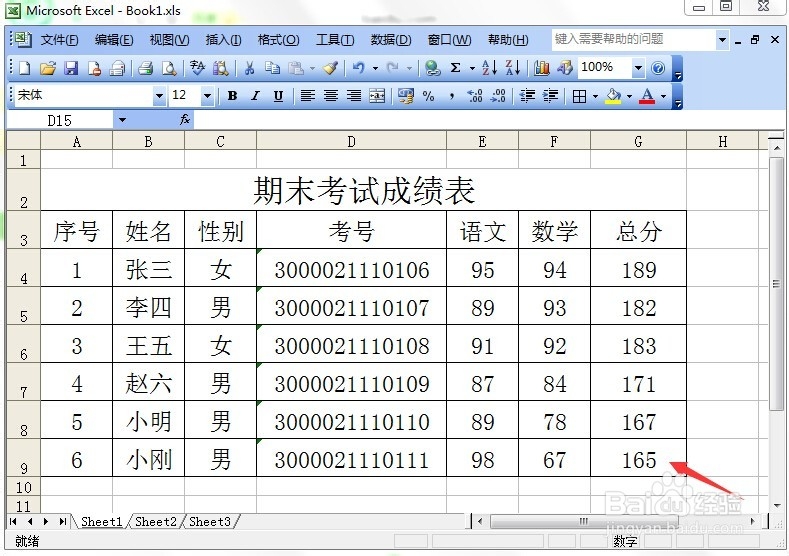Sort ascending A to Z
789x556 pixels.
489,68
